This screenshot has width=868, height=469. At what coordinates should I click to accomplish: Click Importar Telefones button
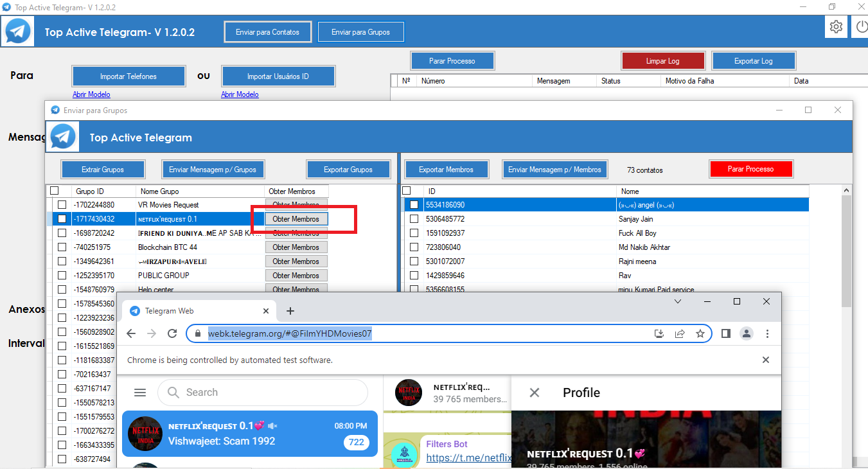tap(128, 76)
